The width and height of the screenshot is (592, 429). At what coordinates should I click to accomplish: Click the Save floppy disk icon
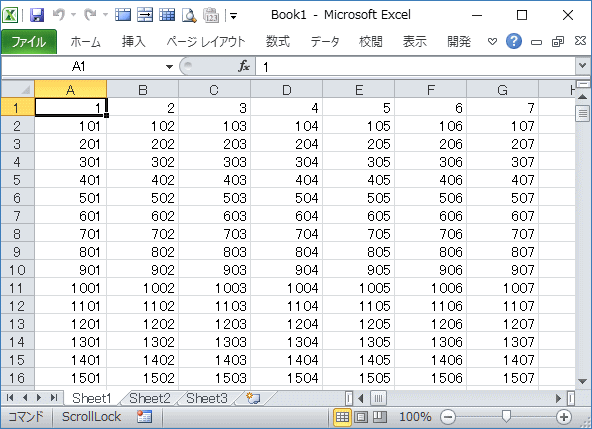[37, 15]
